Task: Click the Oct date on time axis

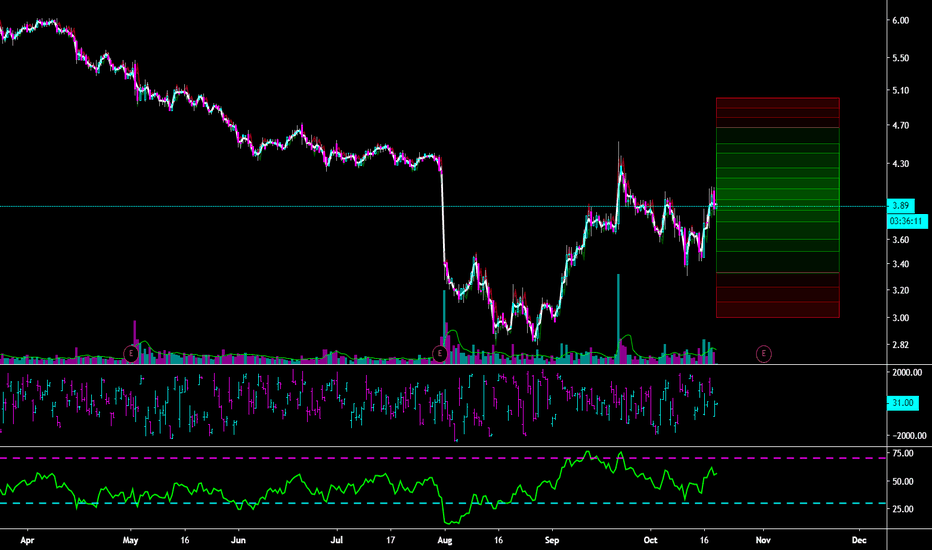Action: click(650, 540)
